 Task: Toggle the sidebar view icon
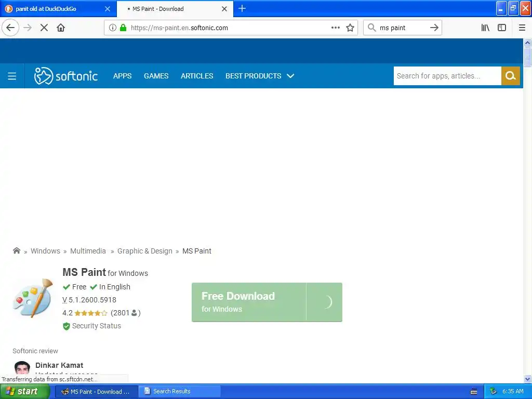502,28
